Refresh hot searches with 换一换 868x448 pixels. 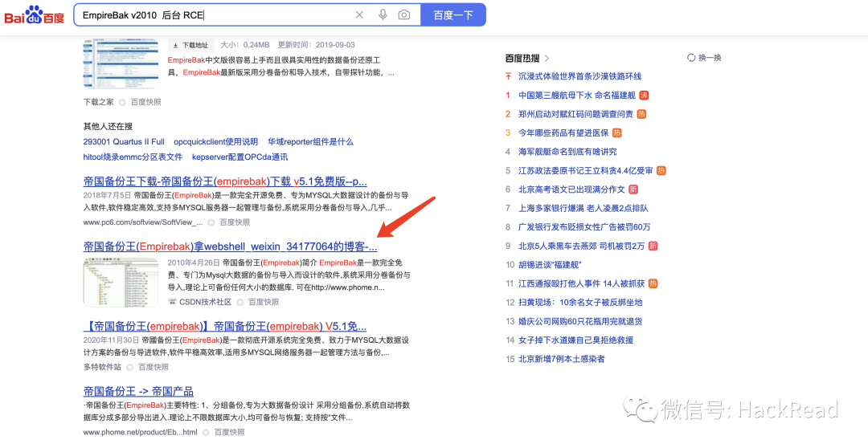(704, 58)
